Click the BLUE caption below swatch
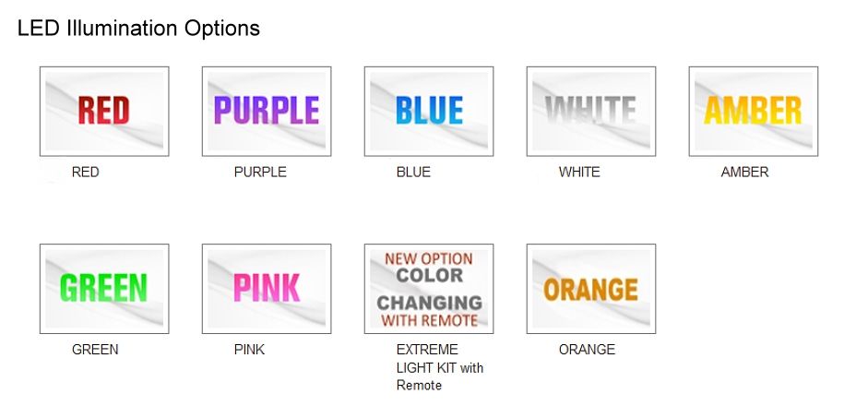 413,173
